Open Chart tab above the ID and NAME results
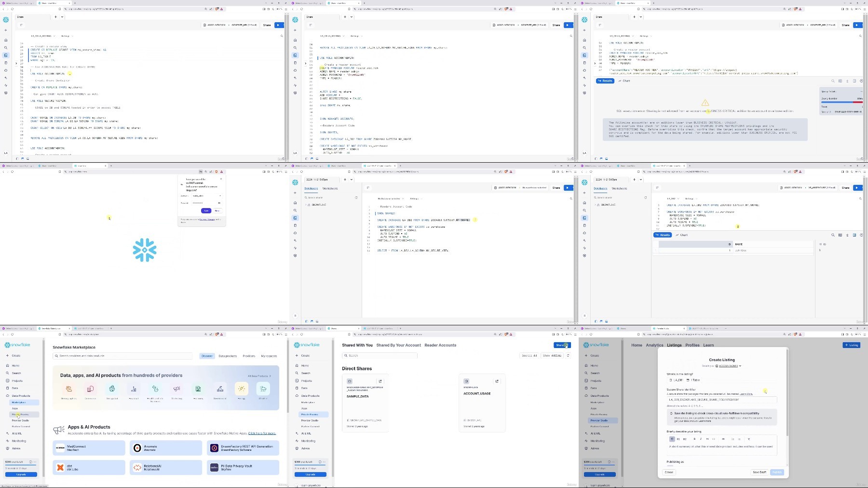 click(x=682, y=235)
